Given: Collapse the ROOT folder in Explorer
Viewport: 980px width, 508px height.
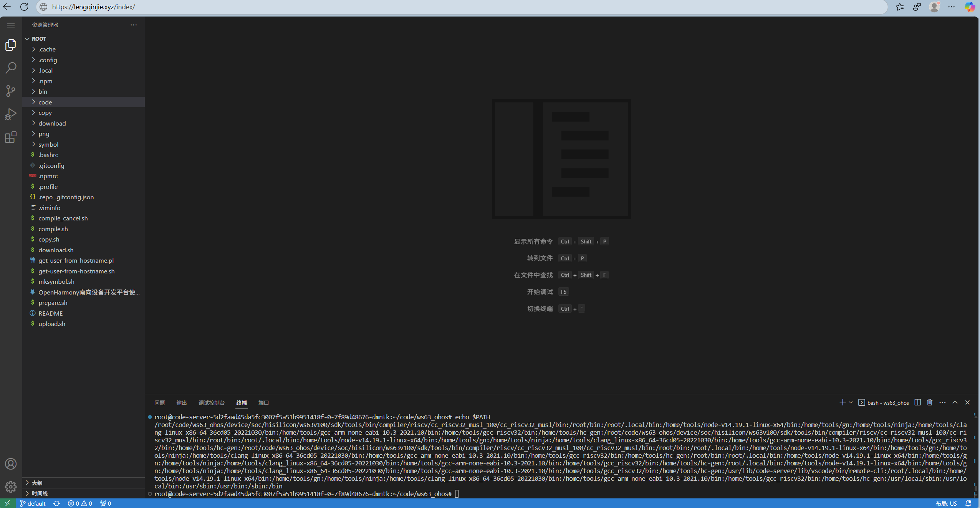Looking at the screenshot, I should click(x=27, y=38).
